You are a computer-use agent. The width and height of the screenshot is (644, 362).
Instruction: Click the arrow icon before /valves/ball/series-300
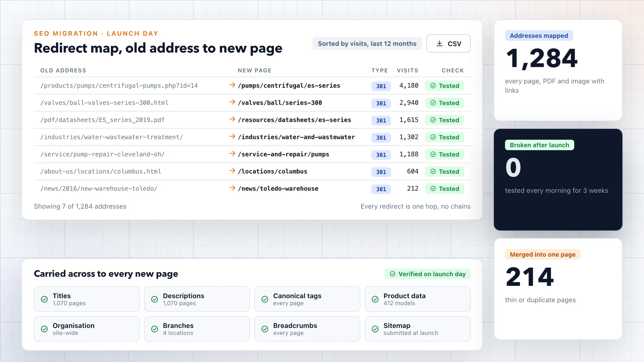click(232, 102)
